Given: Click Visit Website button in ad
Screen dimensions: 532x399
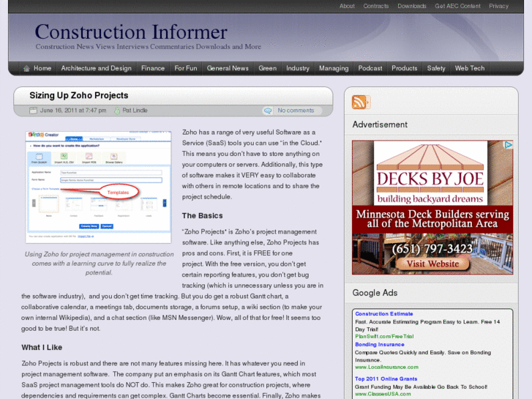Looking at the screenshot, I should point(432,264).
